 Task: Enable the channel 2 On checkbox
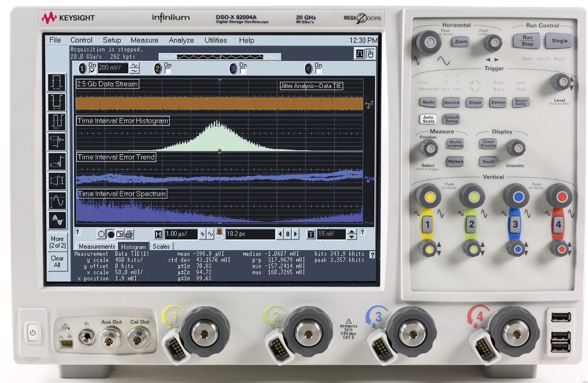click(168, 71)
